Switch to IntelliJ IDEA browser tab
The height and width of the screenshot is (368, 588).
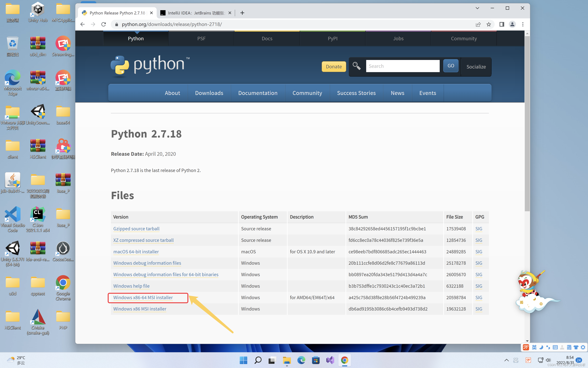[x=196, y=13]
